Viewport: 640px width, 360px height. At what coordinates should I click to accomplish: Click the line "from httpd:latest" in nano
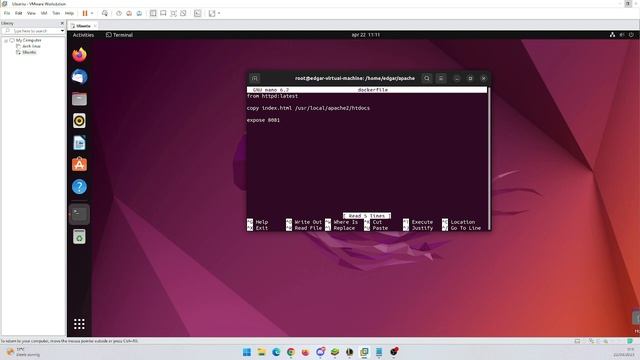coord(272,96)
